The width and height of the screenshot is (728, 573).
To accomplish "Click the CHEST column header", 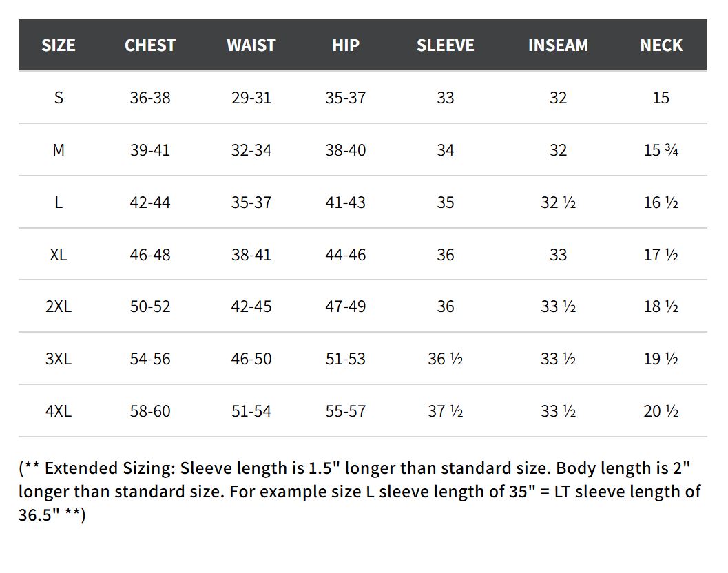I will click(x=150, y=45).
